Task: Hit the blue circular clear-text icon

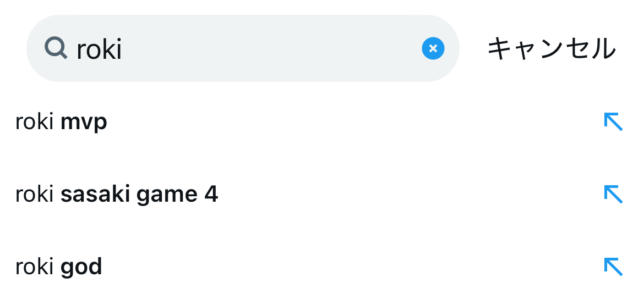Action: 433,48
